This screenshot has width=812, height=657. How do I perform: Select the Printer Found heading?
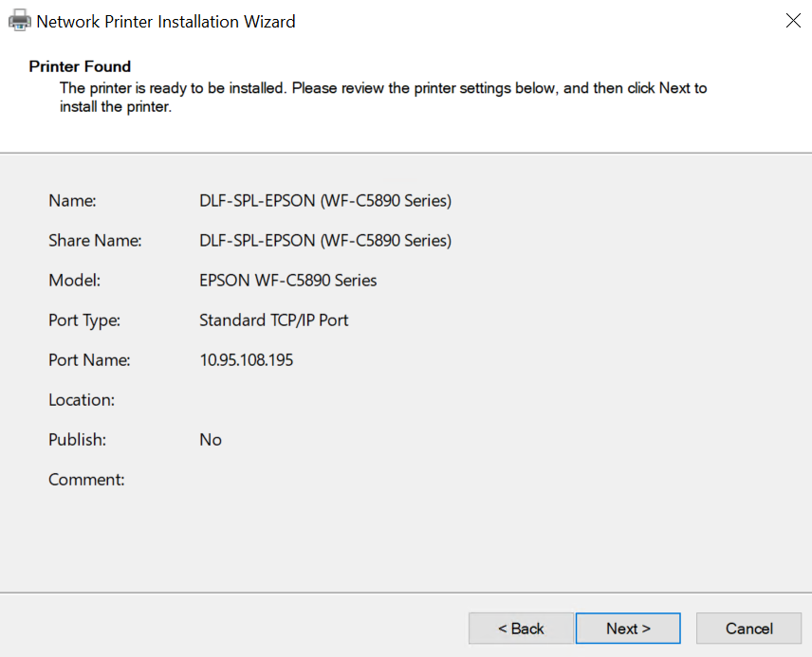coord(80,66)
